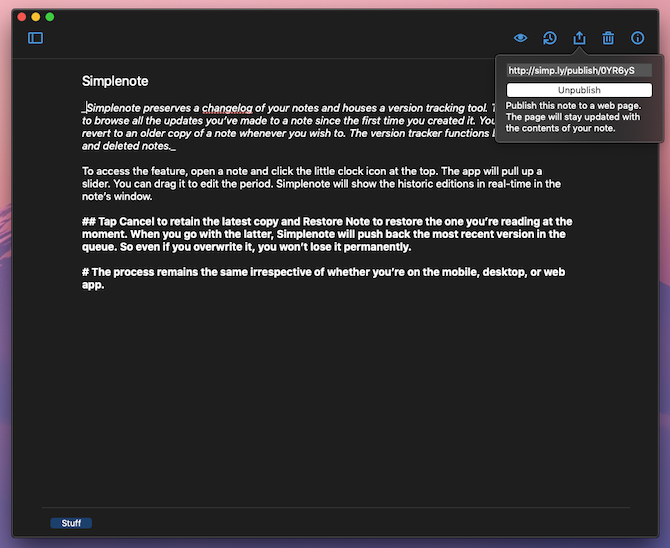The image size is (670, 548).
Task: Open the note info icon
Action: click(638, 38)
